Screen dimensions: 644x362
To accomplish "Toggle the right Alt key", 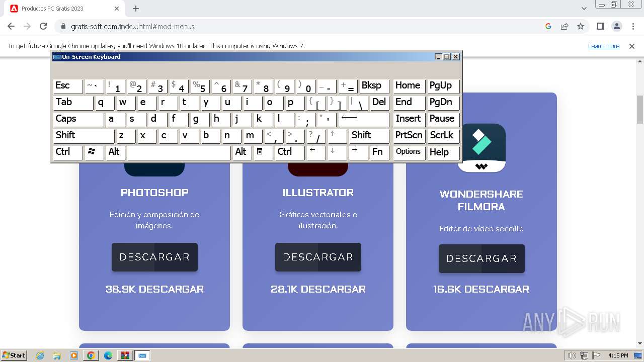I will coord(242,152).
